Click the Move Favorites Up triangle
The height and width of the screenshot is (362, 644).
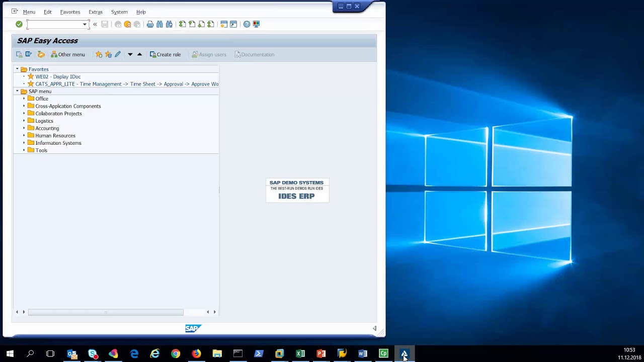click(x=139, y=54)
